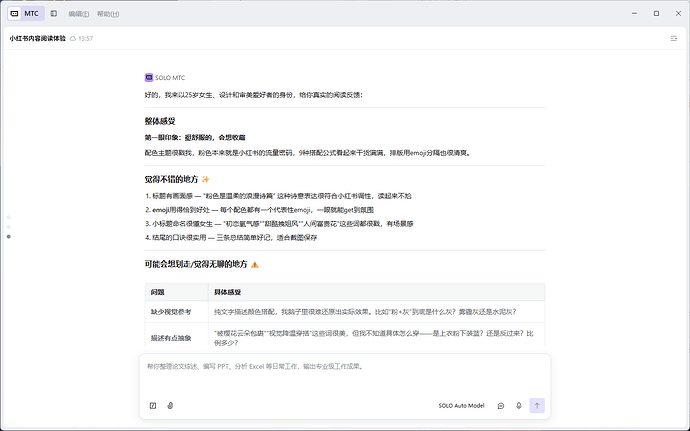
Task: Click the slash command icon in input box
Action: 153,405
